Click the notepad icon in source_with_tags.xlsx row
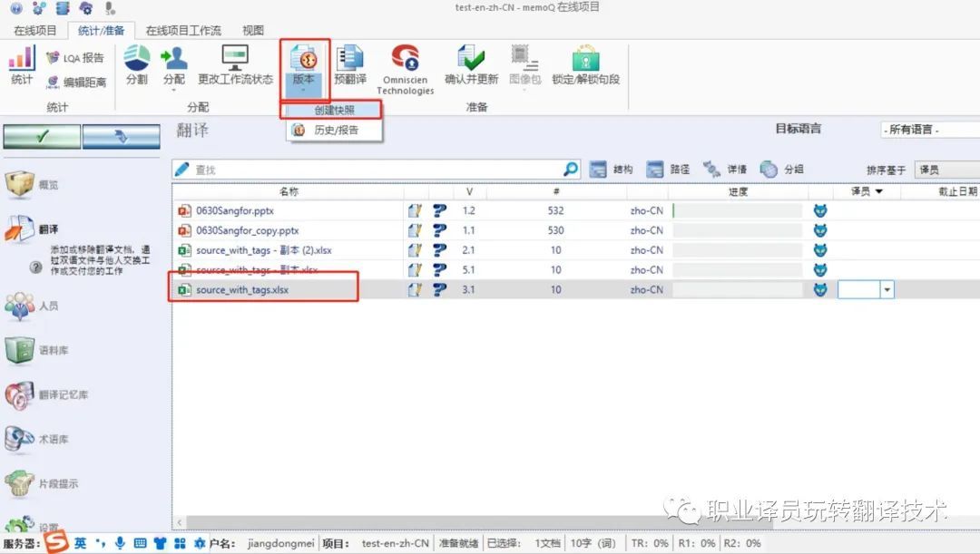 (415, 290)
